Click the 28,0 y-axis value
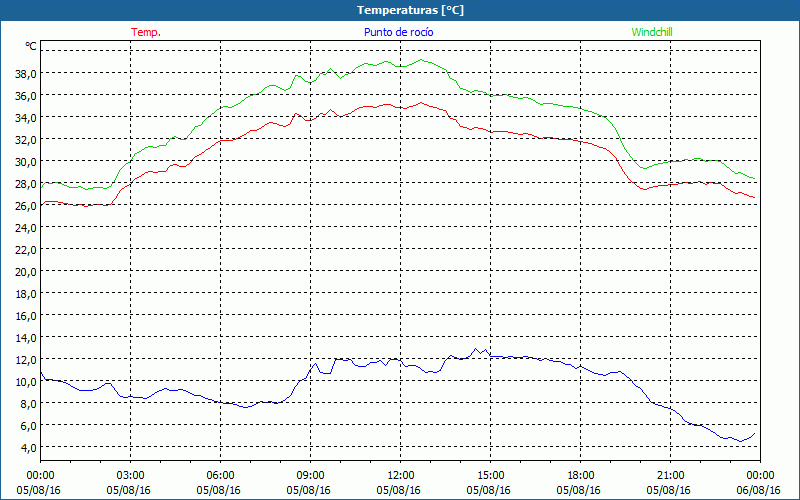The height and width of the screenshot is (500, 800). [26, 183]
